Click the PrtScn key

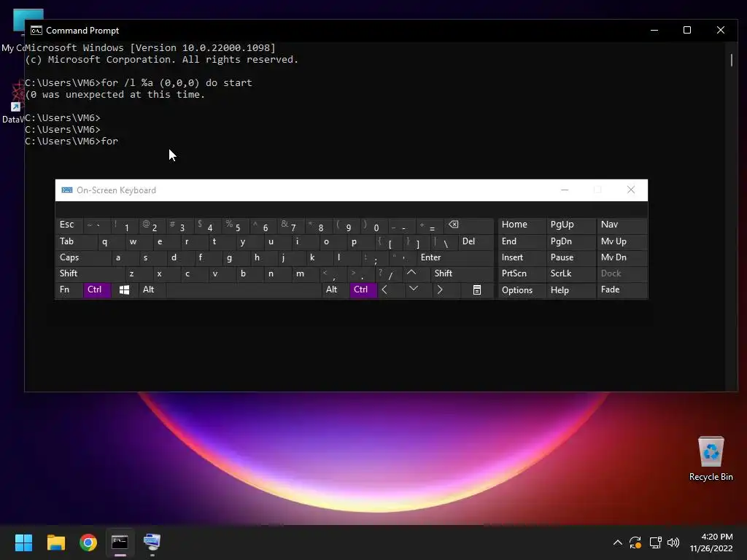pos(522,273)
